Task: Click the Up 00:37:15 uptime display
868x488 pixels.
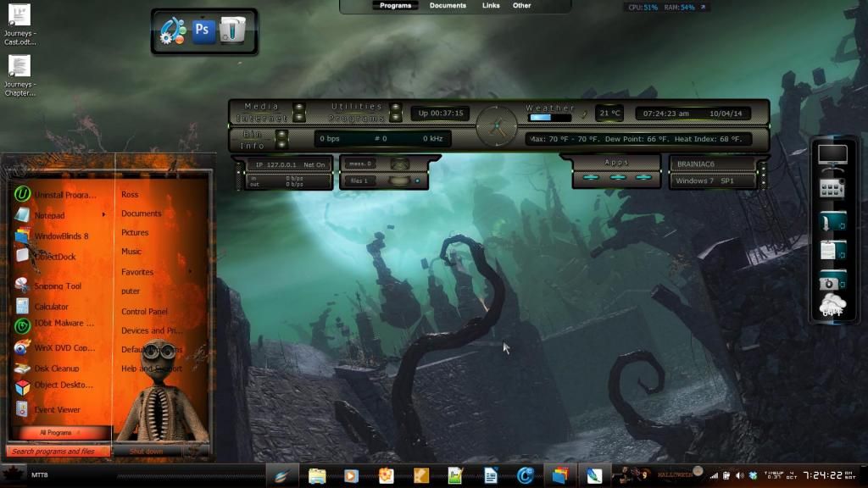Action: 441,114
